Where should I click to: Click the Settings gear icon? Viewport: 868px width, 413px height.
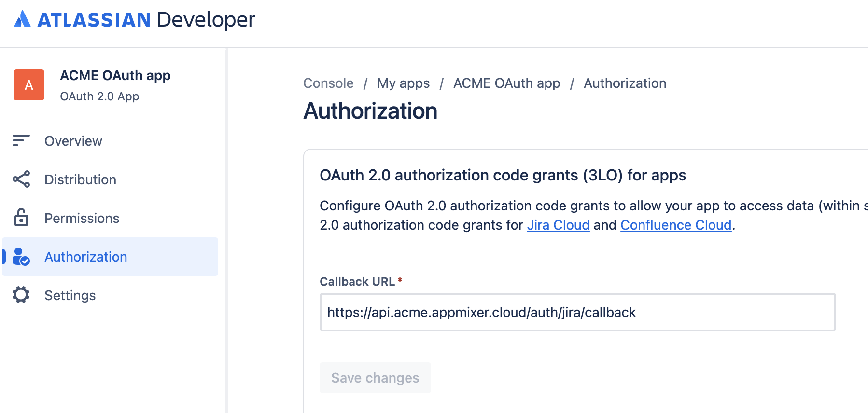(21, 295)
